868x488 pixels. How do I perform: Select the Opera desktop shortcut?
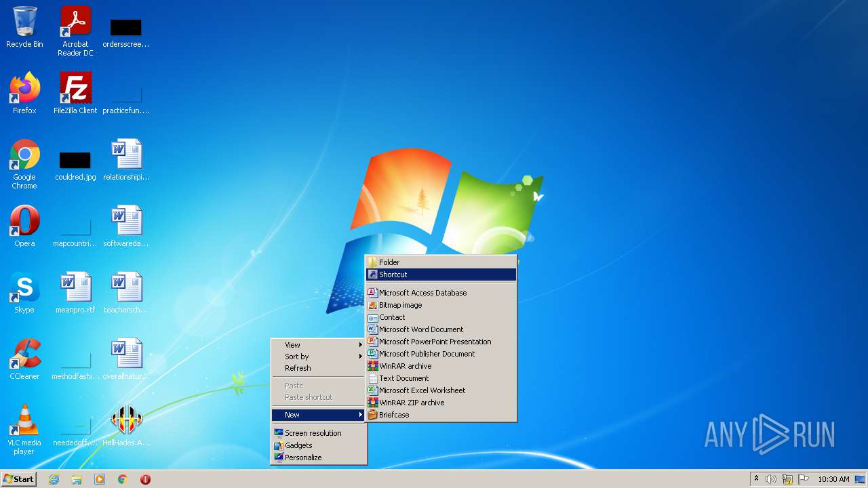pos(24,226)
